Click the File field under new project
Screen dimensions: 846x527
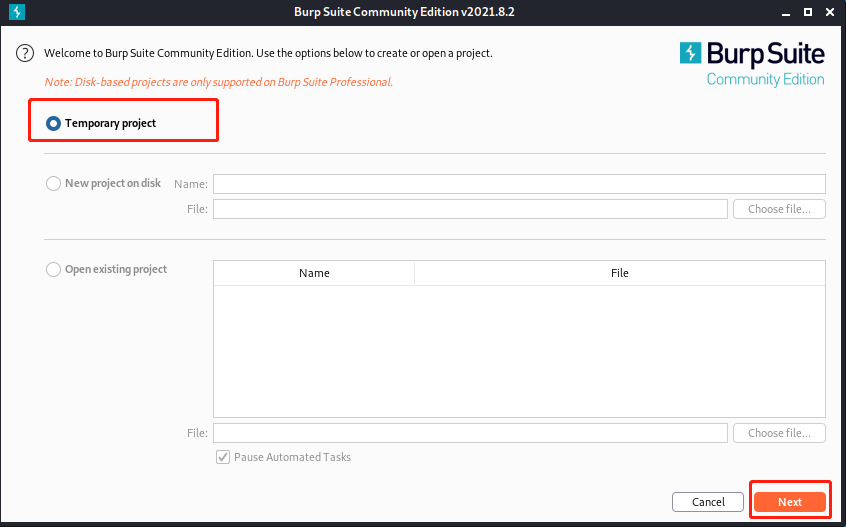[x=470, y=209]
